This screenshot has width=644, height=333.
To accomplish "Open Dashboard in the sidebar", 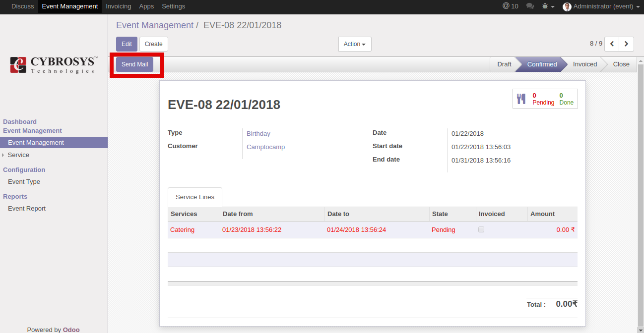I will [20, 122].
